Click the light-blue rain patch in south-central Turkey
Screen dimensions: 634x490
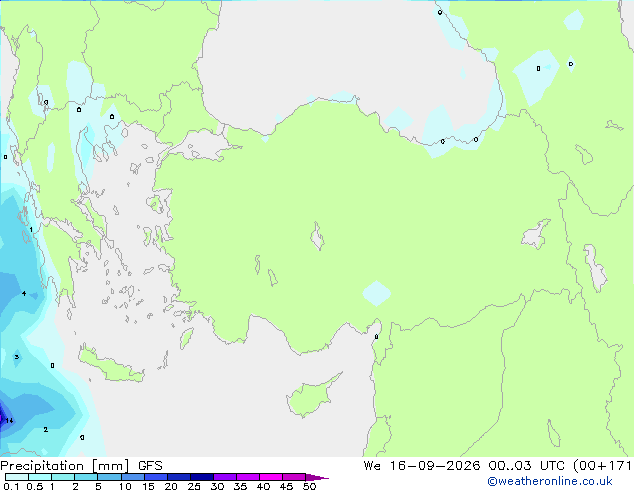[376, 293]
